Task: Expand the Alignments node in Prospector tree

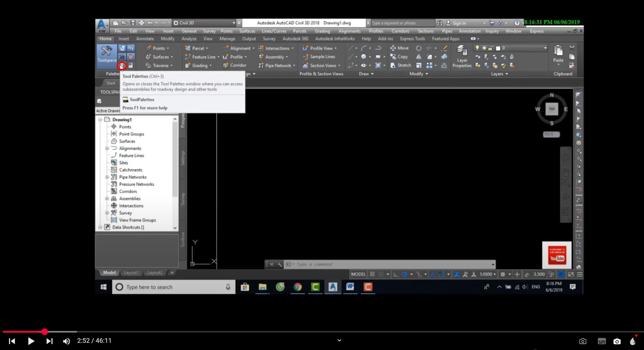Action: [x=107, y=148]
